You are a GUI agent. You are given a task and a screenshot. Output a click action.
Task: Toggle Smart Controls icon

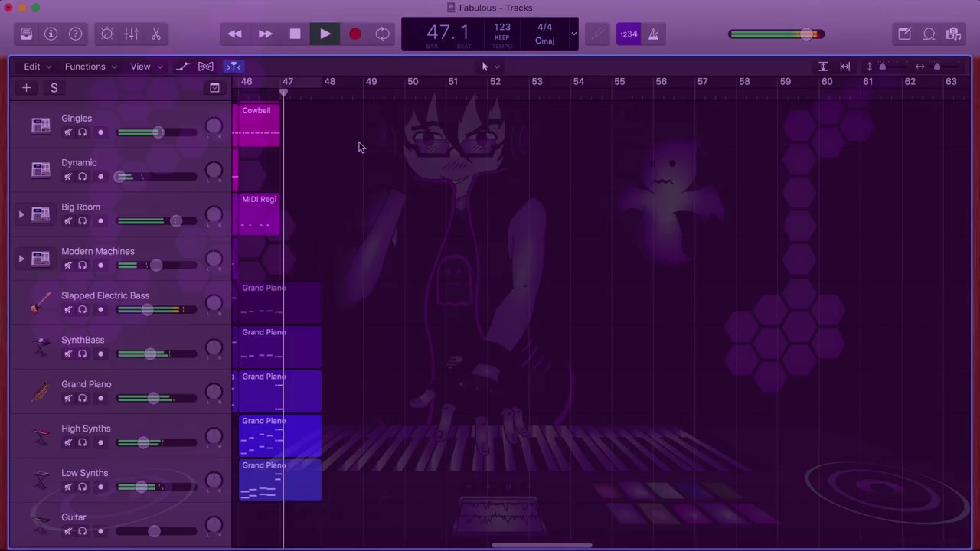click(107, 34)
